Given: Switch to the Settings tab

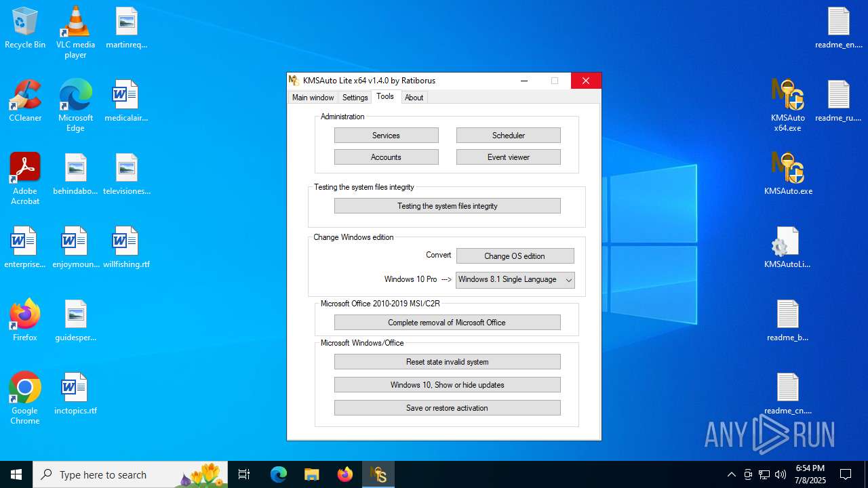Looking at the screenshot, I should tap(355, 98).
